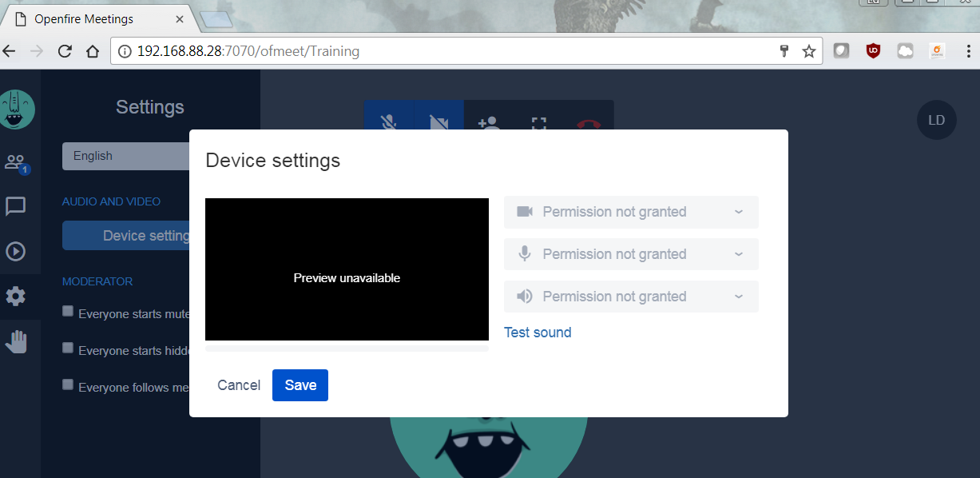Click the cloud extension icon
Image resolution: width=980 pixels, height=478 pixels.
[x=905, y=51]
